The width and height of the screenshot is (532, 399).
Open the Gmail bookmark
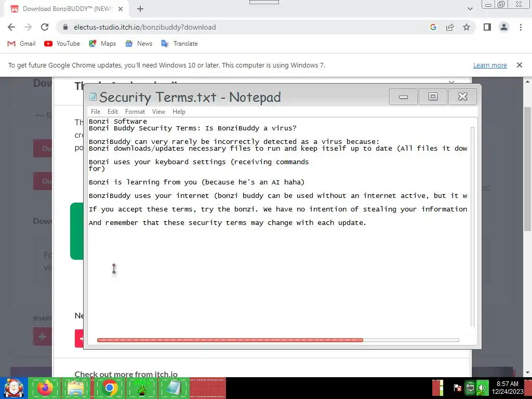21,44
